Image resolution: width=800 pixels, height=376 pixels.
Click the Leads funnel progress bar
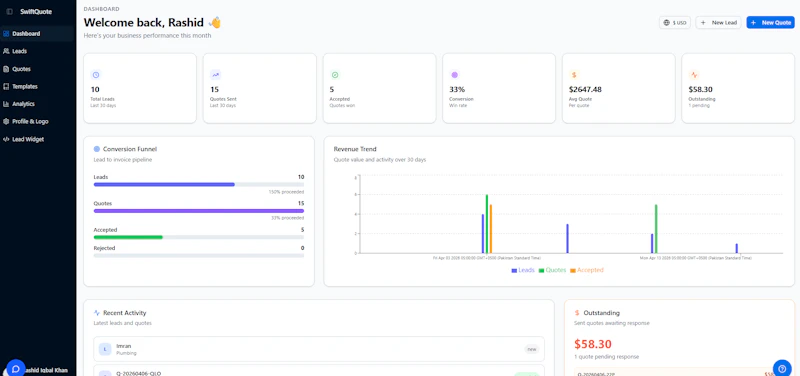pyautogui.click(x=199, y=184)
